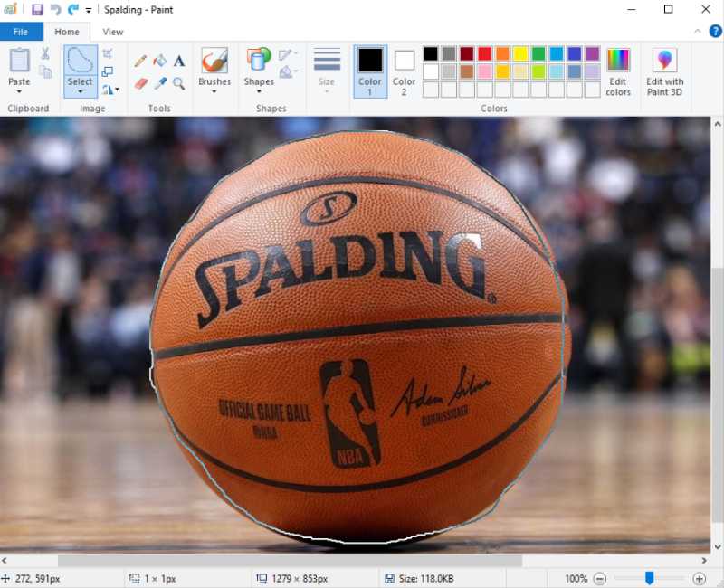Open the Rotate dropdown arrow
The image size is (724, 588).
(118, 90)
